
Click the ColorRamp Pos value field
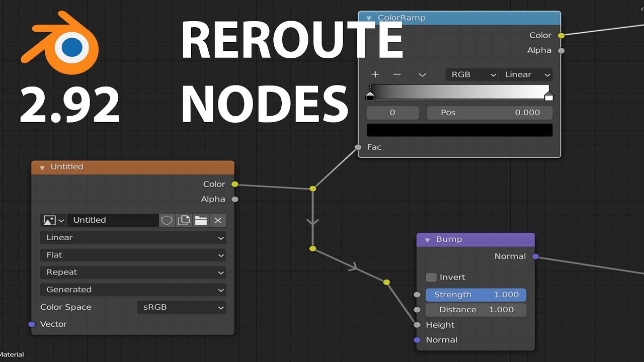tap(490, 113)
